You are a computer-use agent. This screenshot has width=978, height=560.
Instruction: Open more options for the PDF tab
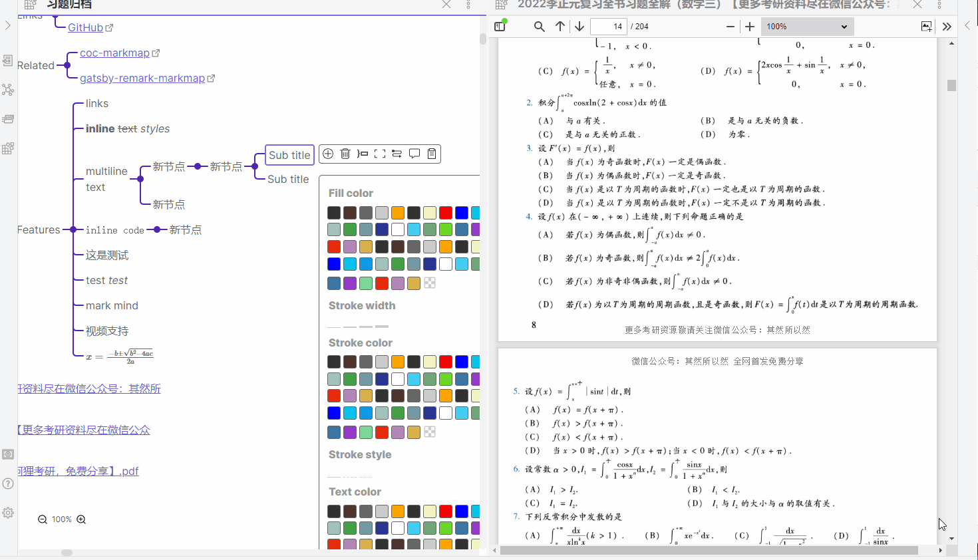pos(939,5)
